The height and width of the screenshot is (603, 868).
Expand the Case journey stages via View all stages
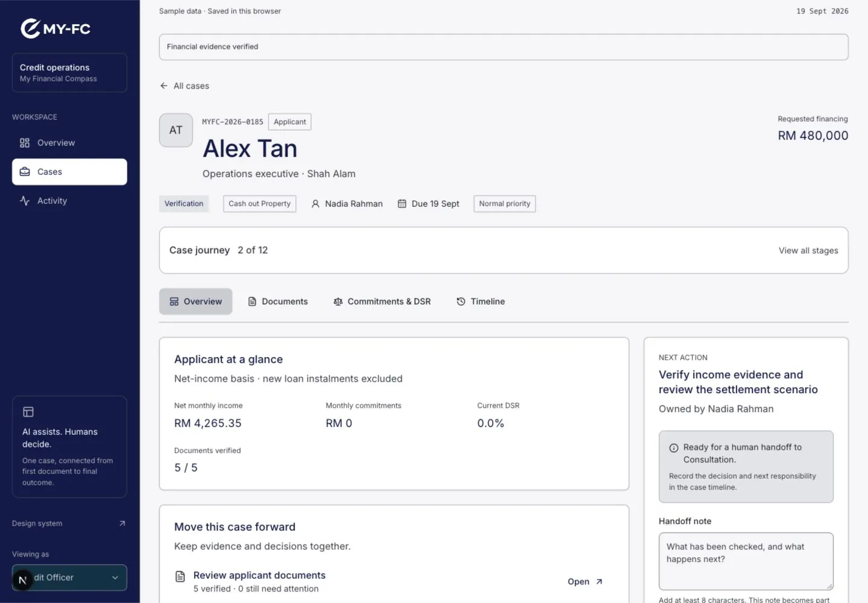point(808,250)
